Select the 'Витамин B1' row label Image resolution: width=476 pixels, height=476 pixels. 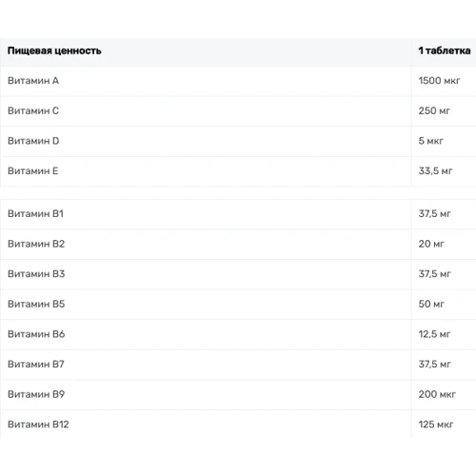pyautogui.click(x=35, y=213)
